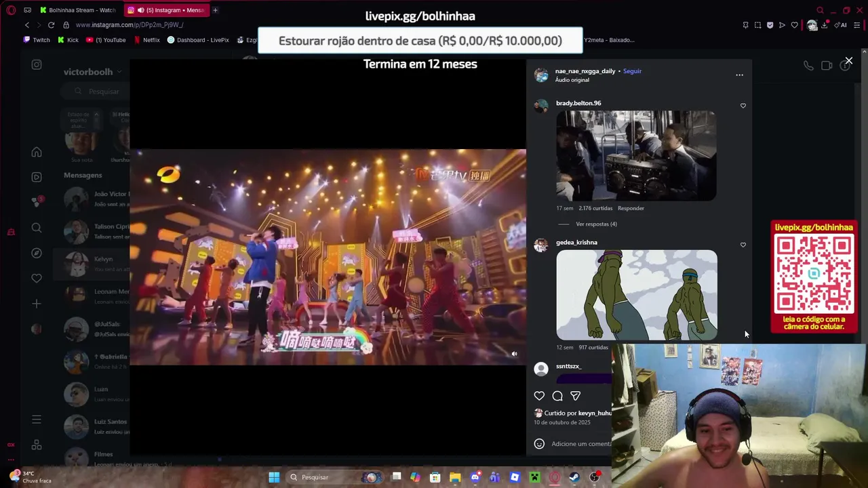Open brady.belton.96's boombox GIF

click(x=636, y=156)
